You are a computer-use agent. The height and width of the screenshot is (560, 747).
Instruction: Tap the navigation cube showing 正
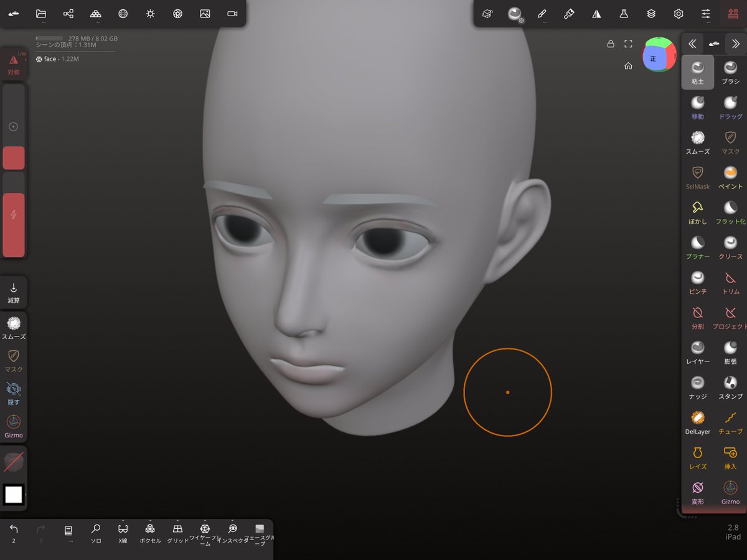(659, 55)
